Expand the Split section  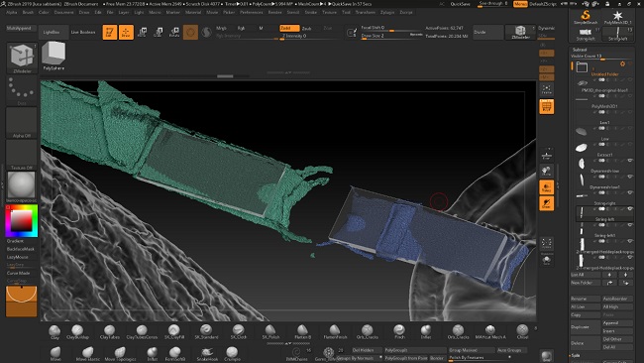pyautogui.click(x=576, y=356)
